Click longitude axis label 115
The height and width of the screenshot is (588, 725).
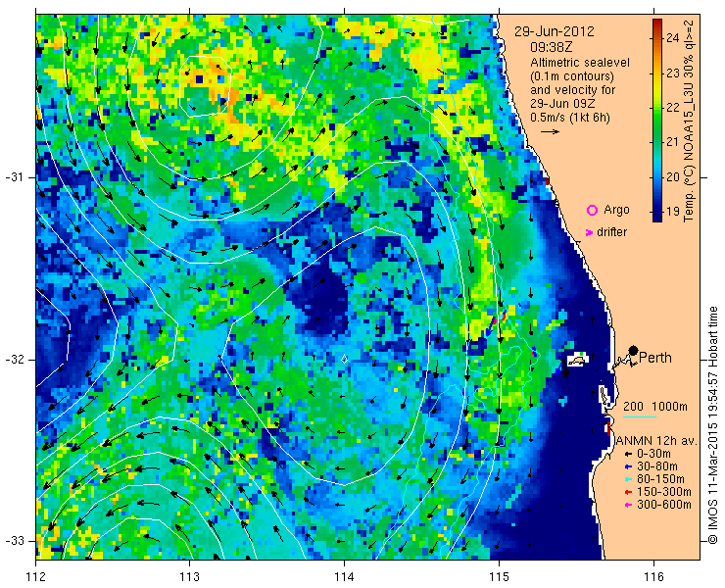[x=499, y=577]
